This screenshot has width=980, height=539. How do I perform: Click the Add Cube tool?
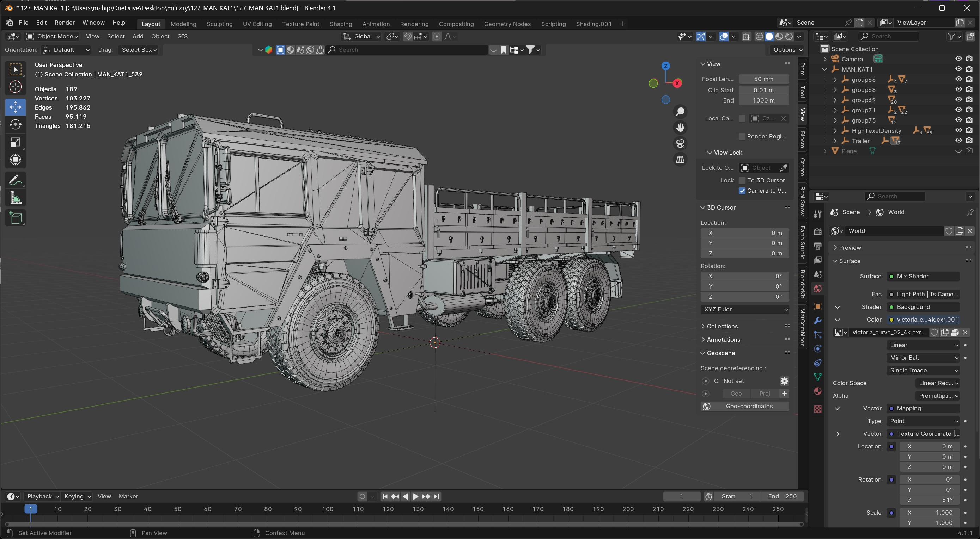click(x=15, y=218)
